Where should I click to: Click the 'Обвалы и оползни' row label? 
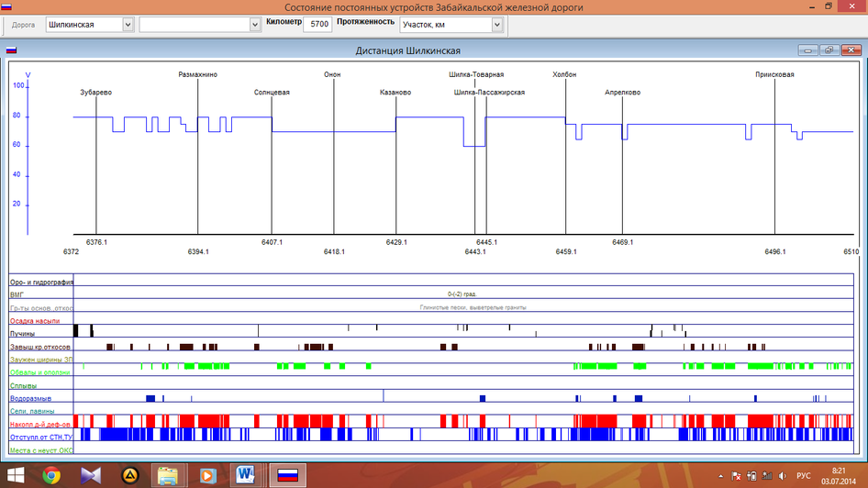(39, 373)
